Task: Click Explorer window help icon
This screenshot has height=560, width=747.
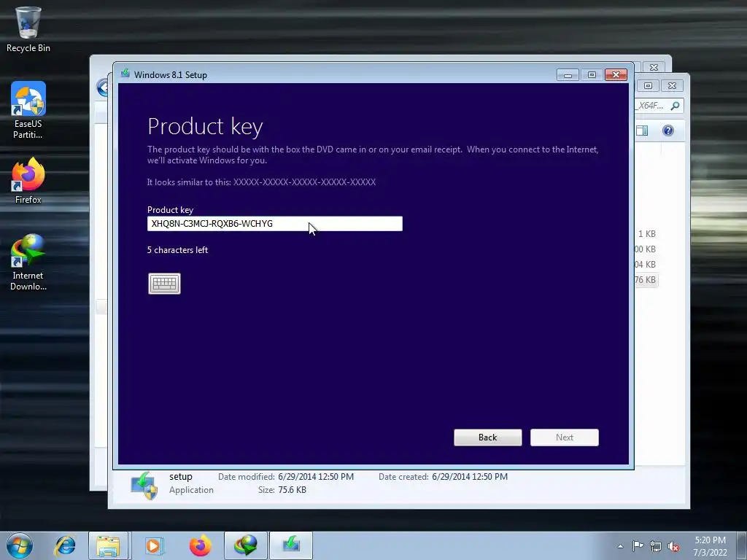Action: pos(668,131)
